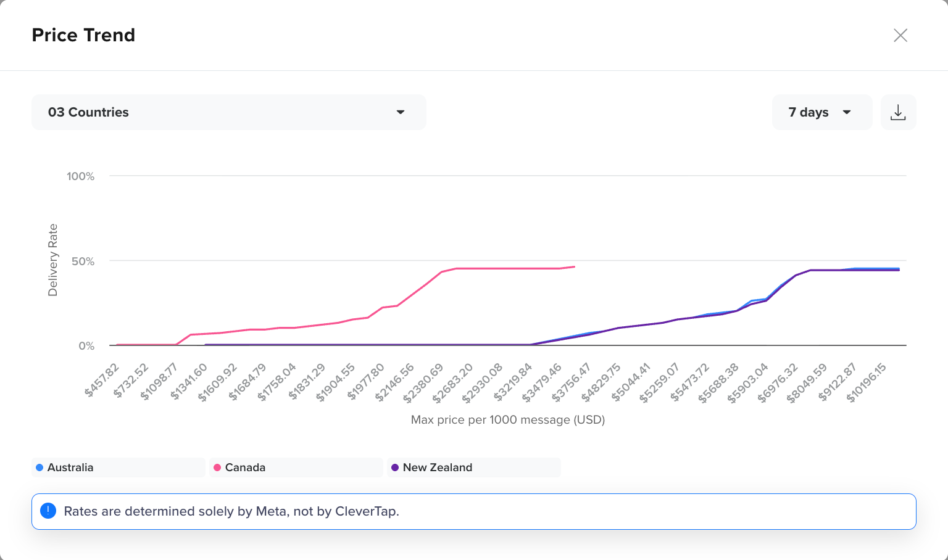The image size is (948, 560).
Task: Click the 50% delivery rate gridline label
Action: [x=83, y=261]
